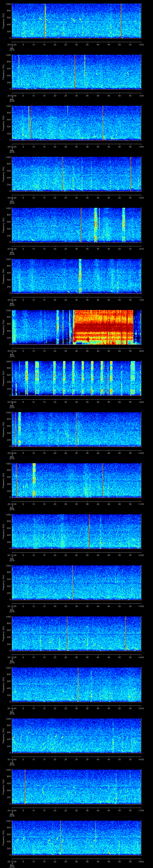Viewport: 153px width, 868px height.
Task: Click the red vertical line in 20:16:00 spectrogram
Action: (x=25, y=787)
